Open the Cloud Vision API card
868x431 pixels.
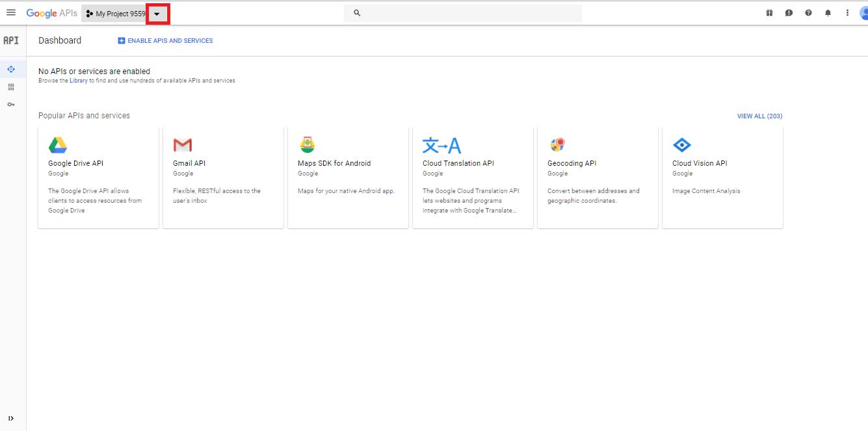(x=723, y=177)
